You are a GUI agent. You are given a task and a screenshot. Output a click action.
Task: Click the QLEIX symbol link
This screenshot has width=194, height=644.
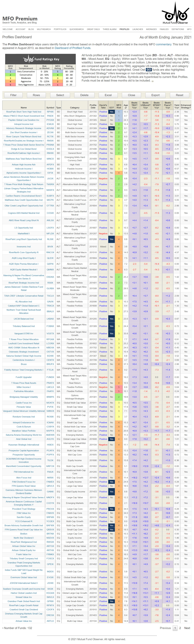tap(50, 258)
